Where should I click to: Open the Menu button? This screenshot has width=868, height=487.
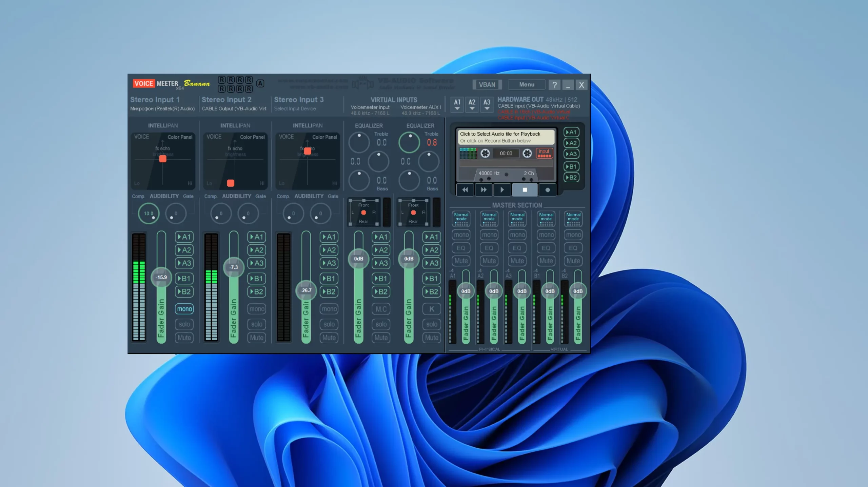click(x=527, y=85)
